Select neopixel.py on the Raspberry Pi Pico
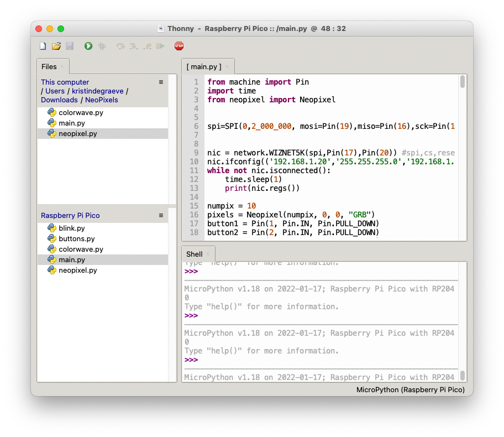Viewport: 504px width, 437px height. (x=103, y=270)
